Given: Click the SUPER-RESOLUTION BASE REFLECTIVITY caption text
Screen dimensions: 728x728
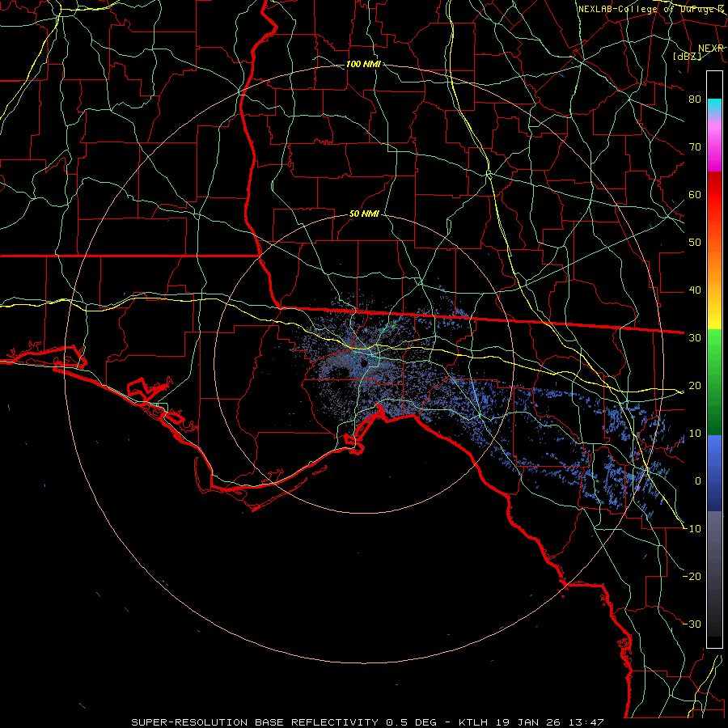Looking at the screenshot, I should (254, 722).
